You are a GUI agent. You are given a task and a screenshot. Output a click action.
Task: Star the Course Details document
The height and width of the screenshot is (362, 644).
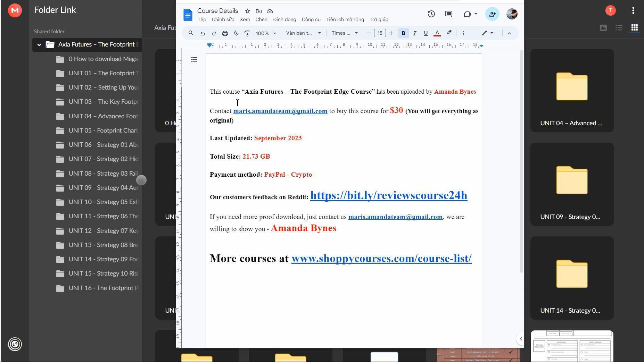247,11
